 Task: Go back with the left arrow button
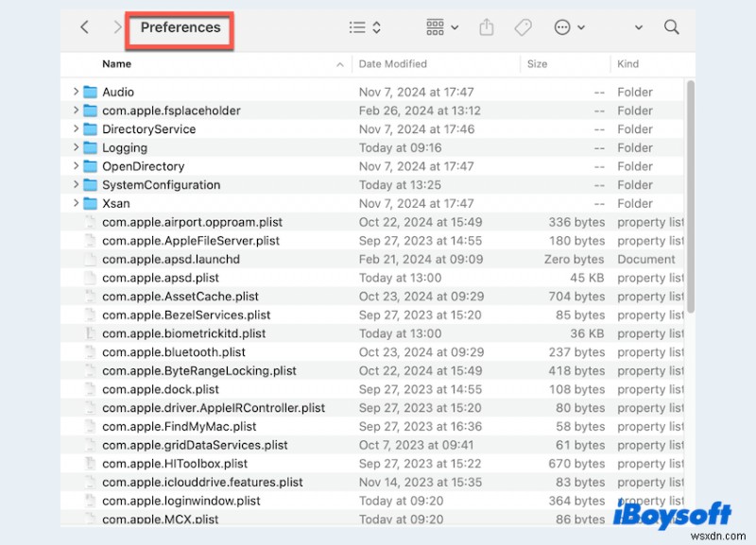[84, 27]
